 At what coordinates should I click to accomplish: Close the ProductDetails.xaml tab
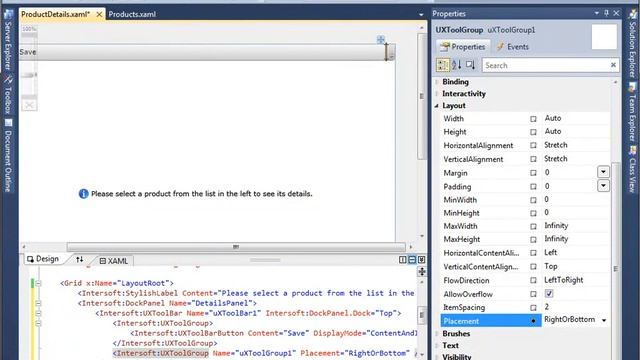click(99, 14)
